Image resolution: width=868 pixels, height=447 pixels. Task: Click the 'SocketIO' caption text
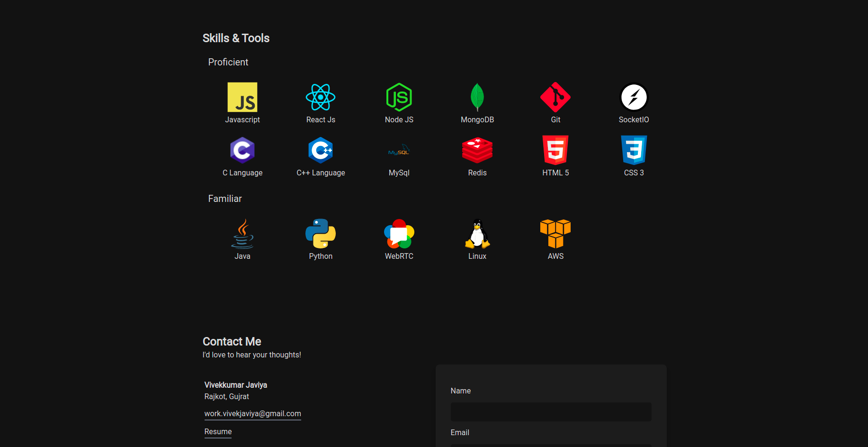634,120
